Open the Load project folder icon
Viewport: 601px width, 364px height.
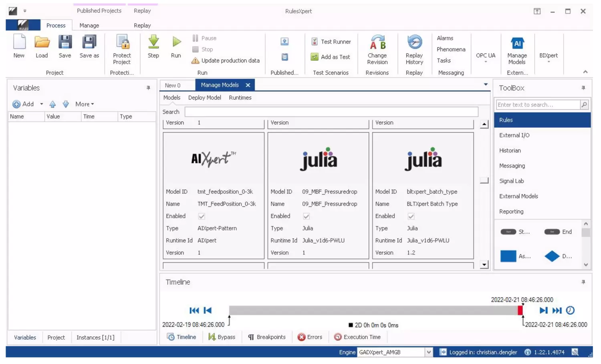(42, 42)
